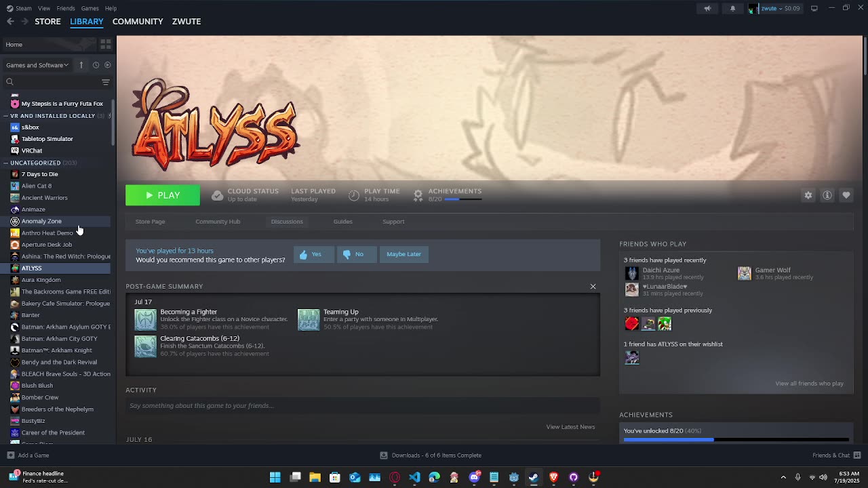Open advanced filter options icon
Screen dimensions: 868x488
[106, 82]
